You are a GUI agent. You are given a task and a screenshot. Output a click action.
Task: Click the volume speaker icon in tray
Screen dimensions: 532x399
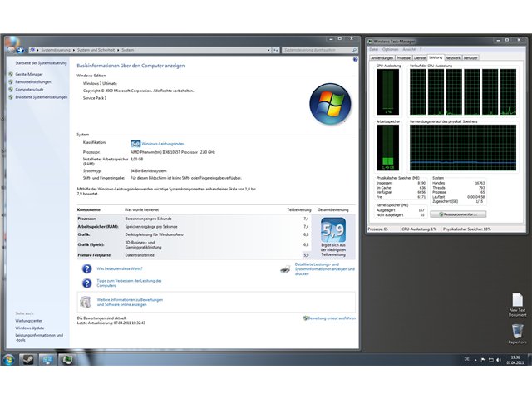499,360
